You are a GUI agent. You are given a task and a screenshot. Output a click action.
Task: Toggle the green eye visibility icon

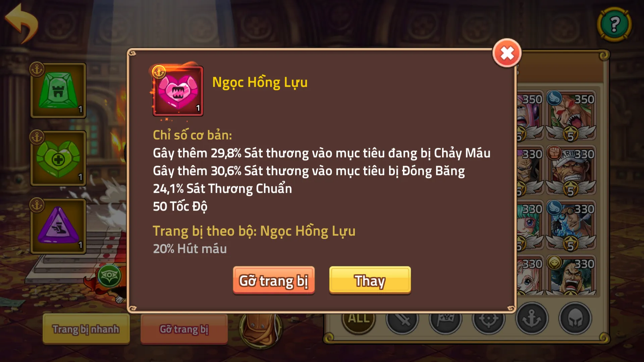pos(109,276)
